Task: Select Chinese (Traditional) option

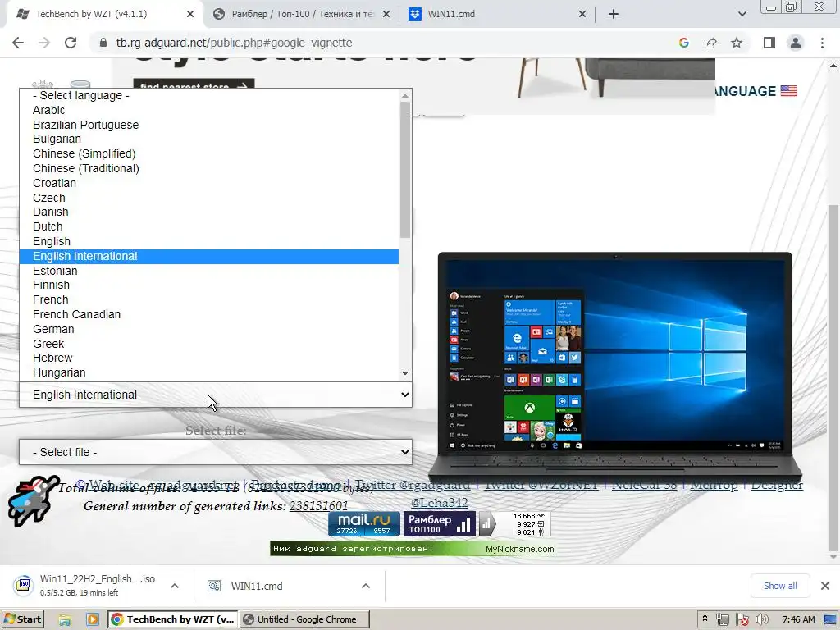Action: [209, 168]
